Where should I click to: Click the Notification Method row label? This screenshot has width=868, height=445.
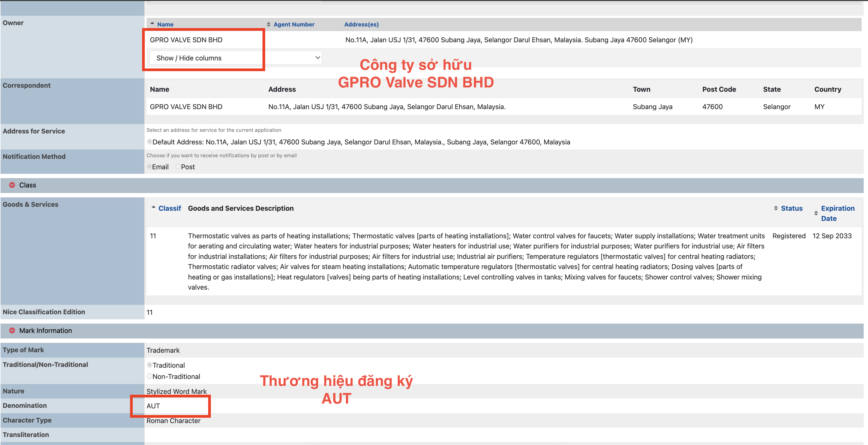tap(34, 157)
